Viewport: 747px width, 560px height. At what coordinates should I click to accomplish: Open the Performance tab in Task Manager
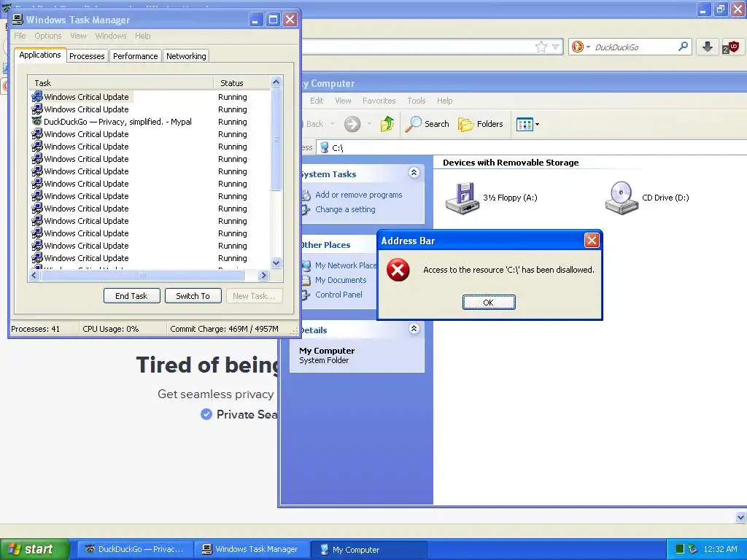[x=135, y=56]
